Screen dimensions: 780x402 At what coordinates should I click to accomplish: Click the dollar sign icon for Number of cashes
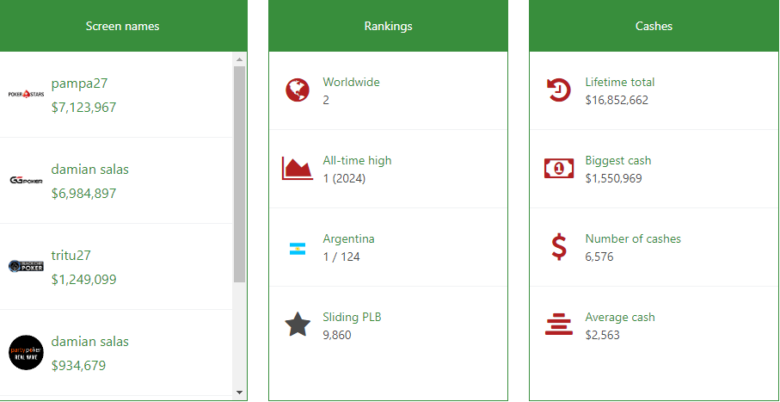click(559, 247)
